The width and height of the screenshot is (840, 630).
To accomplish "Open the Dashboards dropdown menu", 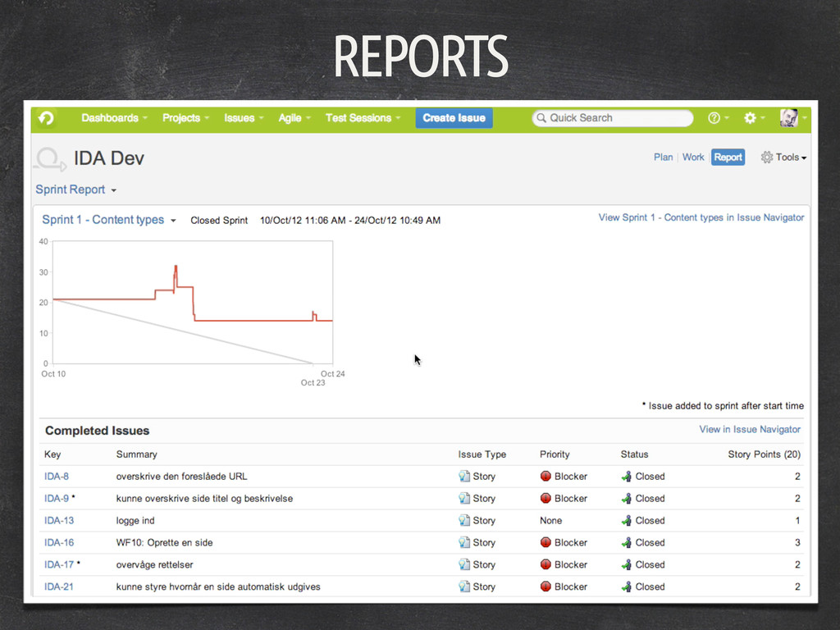I will coord(114,118).
